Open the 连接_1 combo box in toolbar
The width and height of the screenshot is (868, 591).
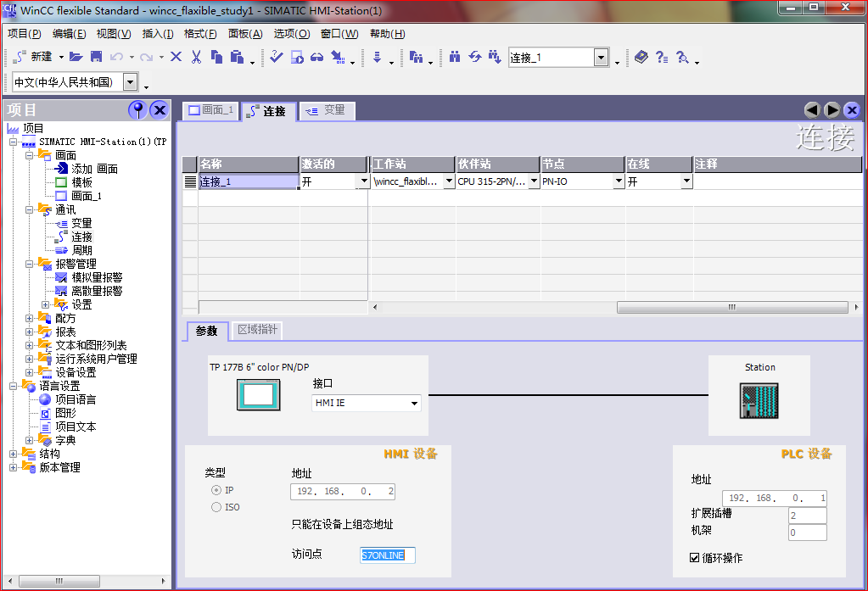pyautogui.click(x=602, y=58)
